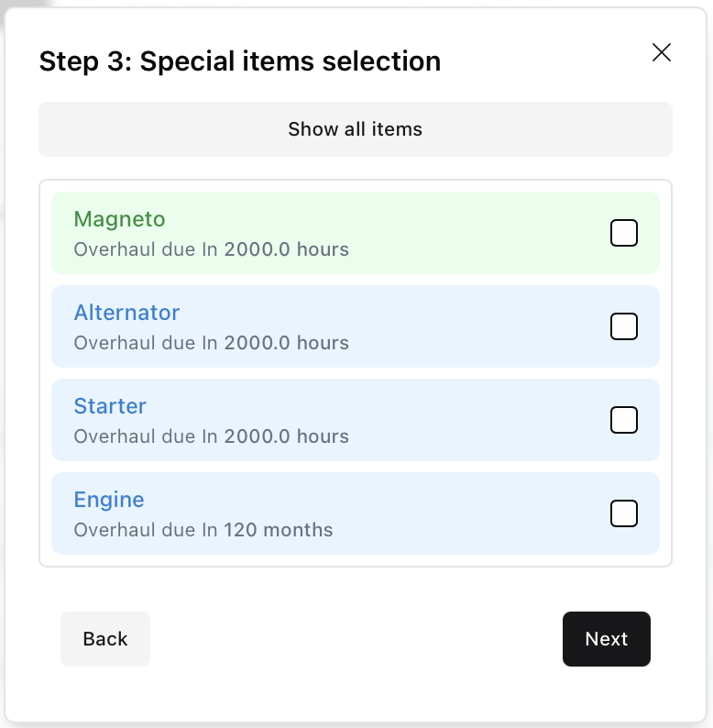
Task: Click the '120 months' value under Engine
Action: coord(279,530)
